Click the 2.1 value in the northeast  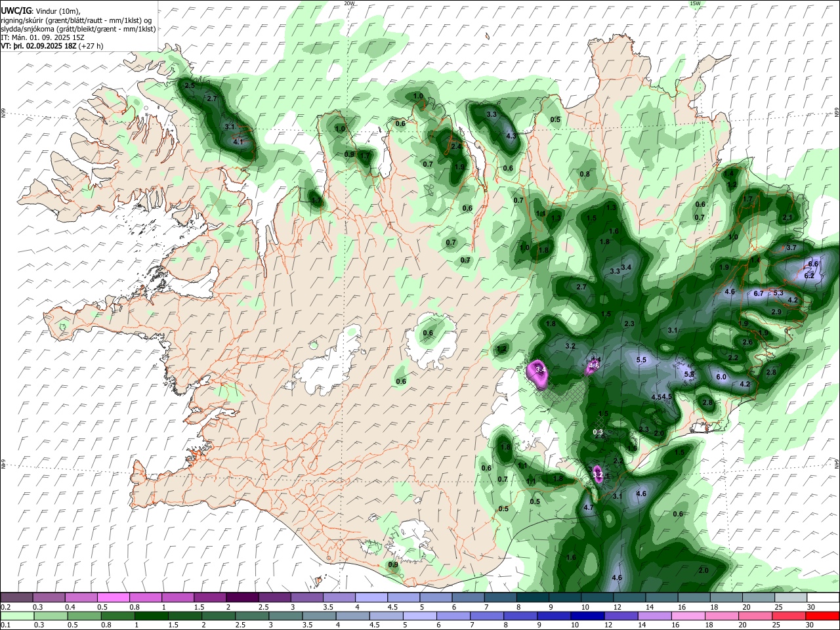pos(787,217)
